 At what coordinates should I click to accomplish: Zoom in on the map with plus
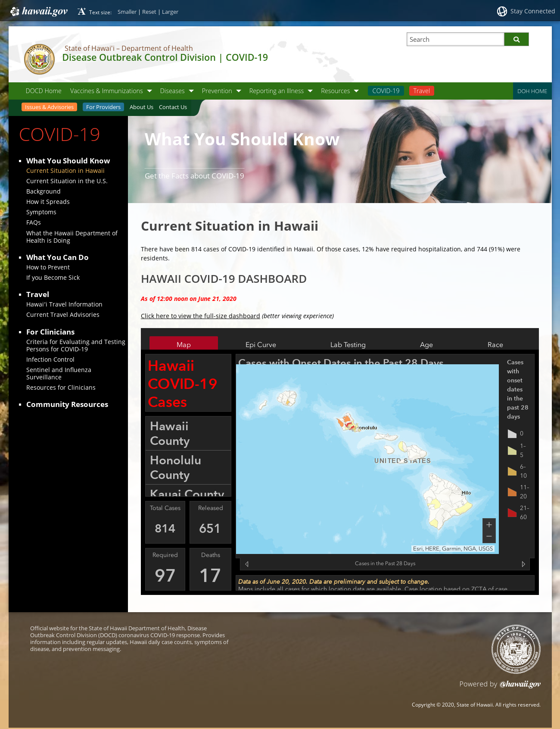[x=489, y=525]
